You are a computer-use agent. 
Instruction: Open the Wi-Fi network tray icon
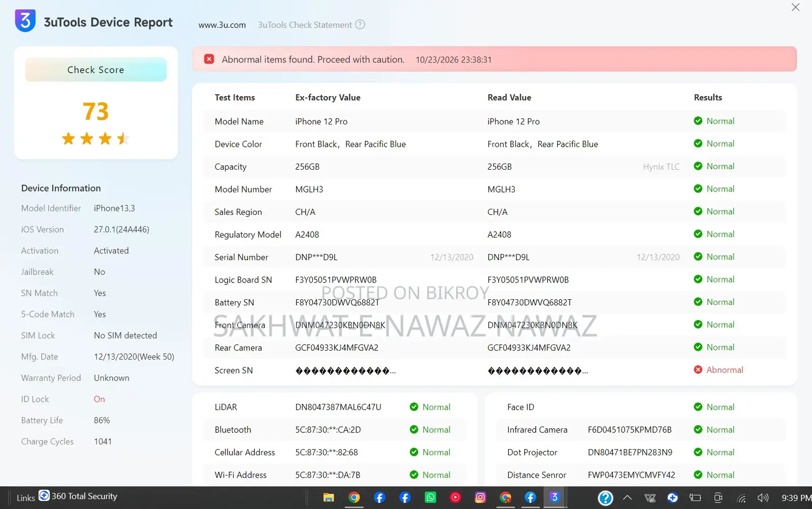pos(741,498)
